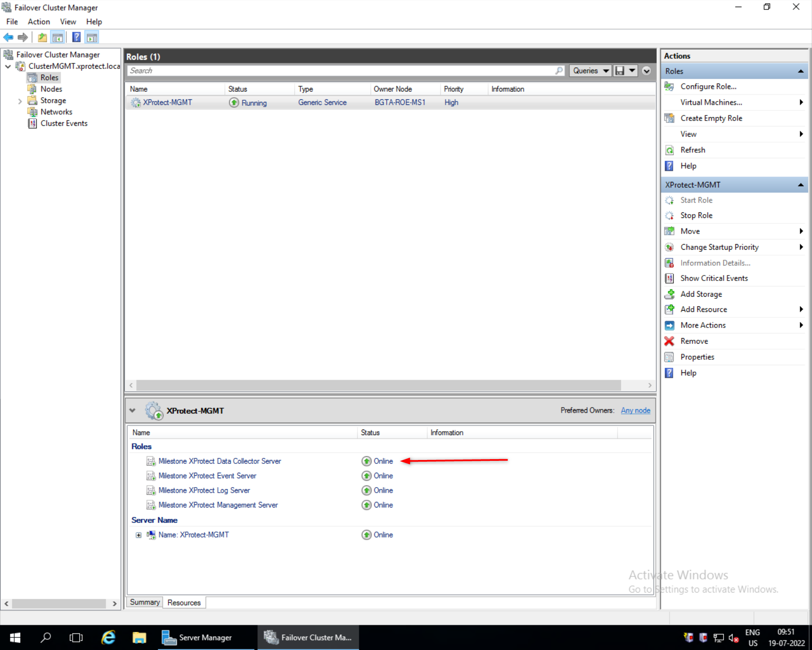Refresh the Roles view
Image resolution: width=812 pixels, height=650 pixels.
point(693,150)
